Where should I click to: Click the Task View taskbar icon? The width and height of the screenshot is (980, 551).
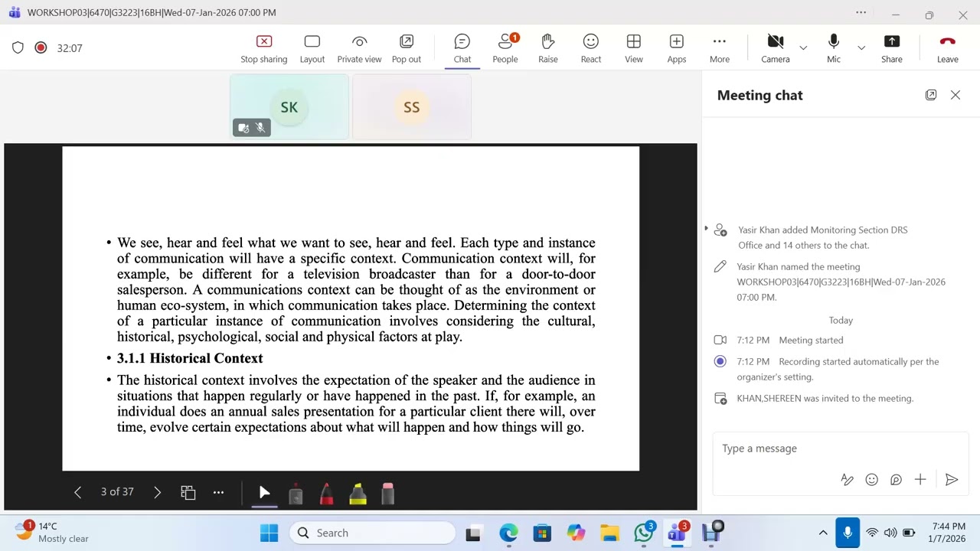pyautogui.click(x=473, y=533)
